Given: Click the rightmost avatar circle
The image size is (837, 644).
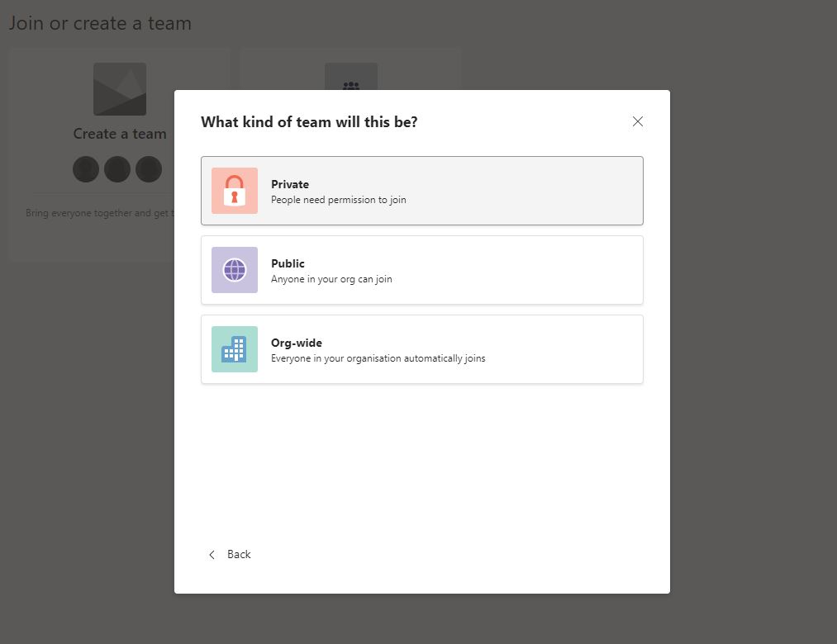Looking at the screenshot, I should click(x=148, y=168).
